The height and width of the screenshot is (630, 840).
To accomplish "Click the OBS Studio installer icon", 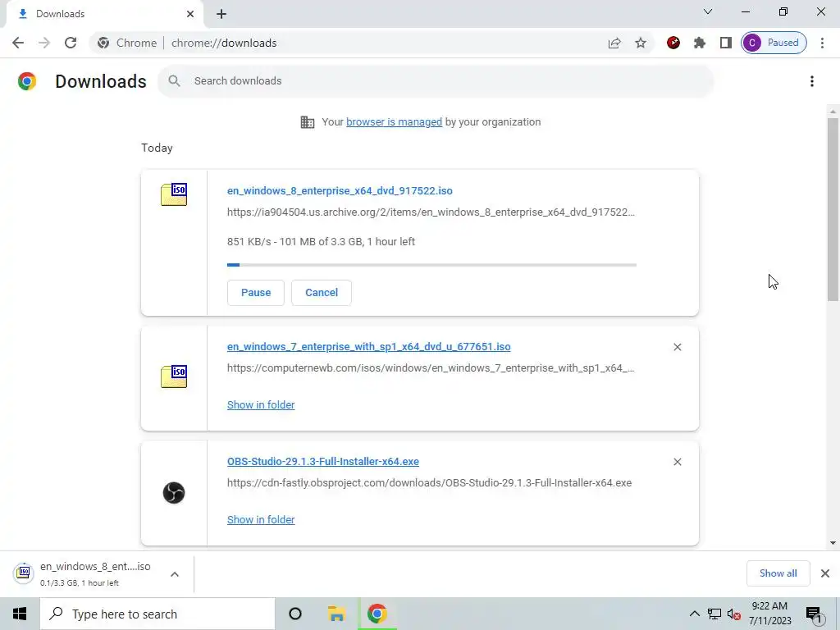I will tap(174, 492).
